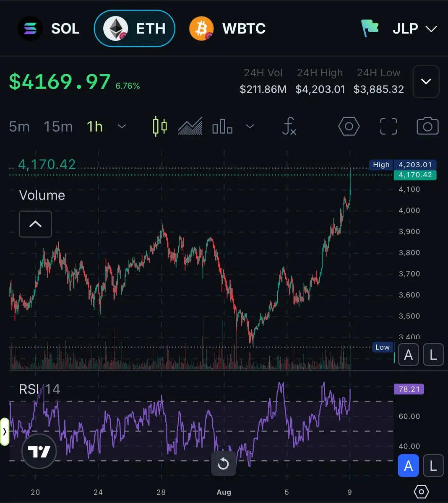
Task: Reset chart view with circular arrow
Action: (223, 464)
